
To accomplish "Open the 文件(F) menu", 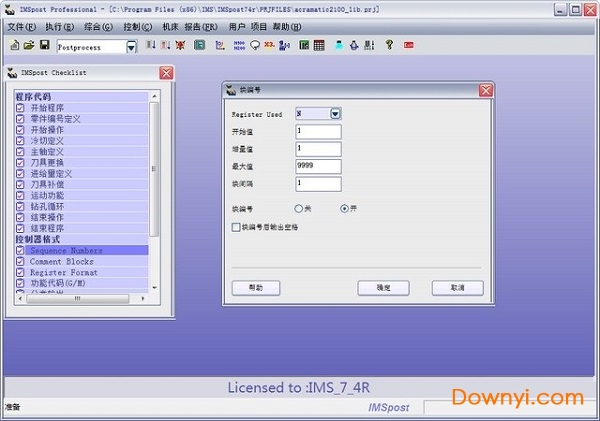I will (x=22, y=27).
